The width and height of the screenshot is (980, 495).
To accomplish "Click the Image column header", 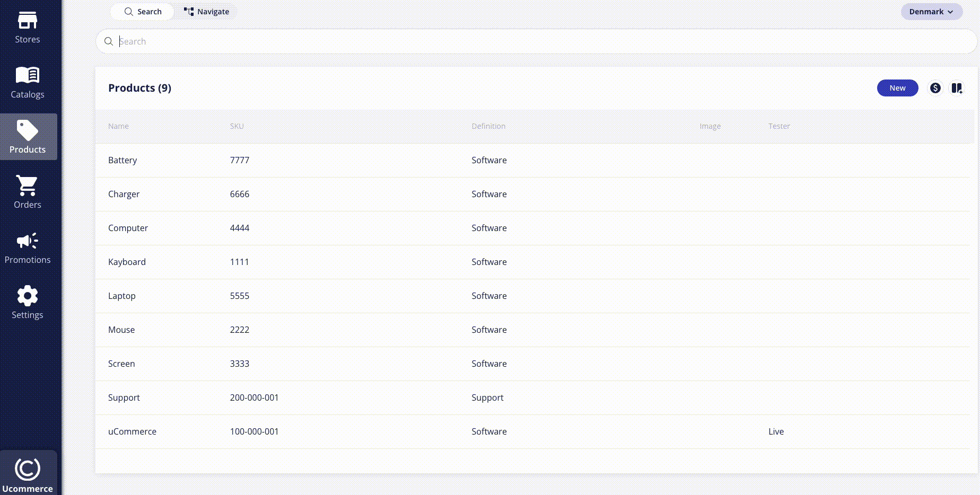I will (710, 126).
